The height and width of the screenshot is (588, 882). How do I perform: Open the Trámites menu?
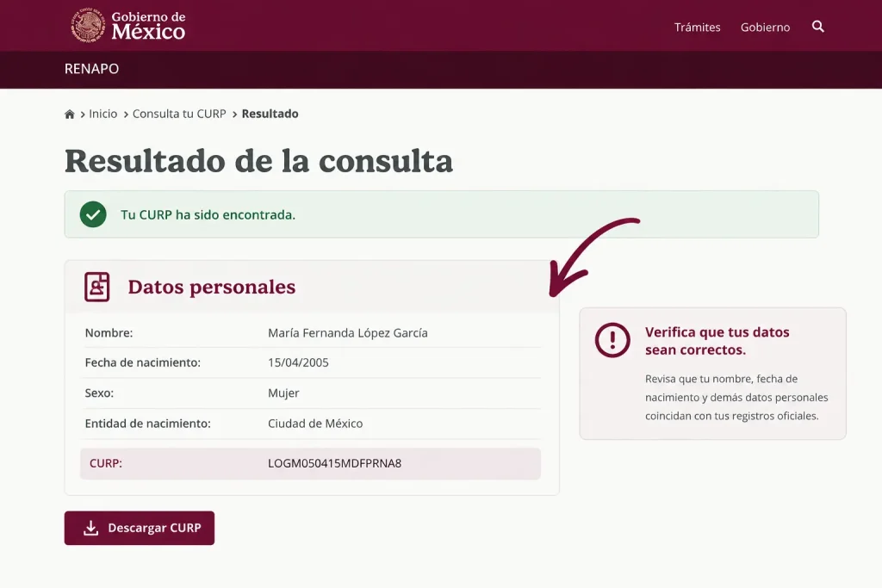click(697, 27)
